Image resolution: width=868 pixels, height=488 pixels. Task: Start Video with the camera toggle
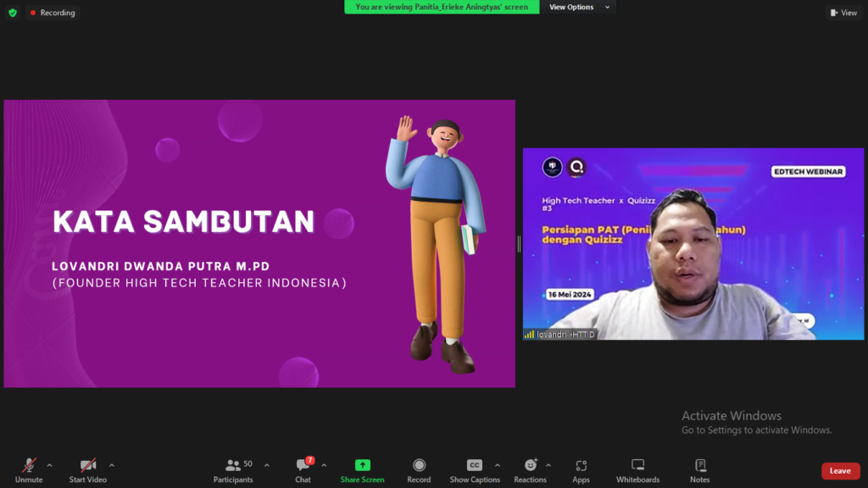coord(87,469)
